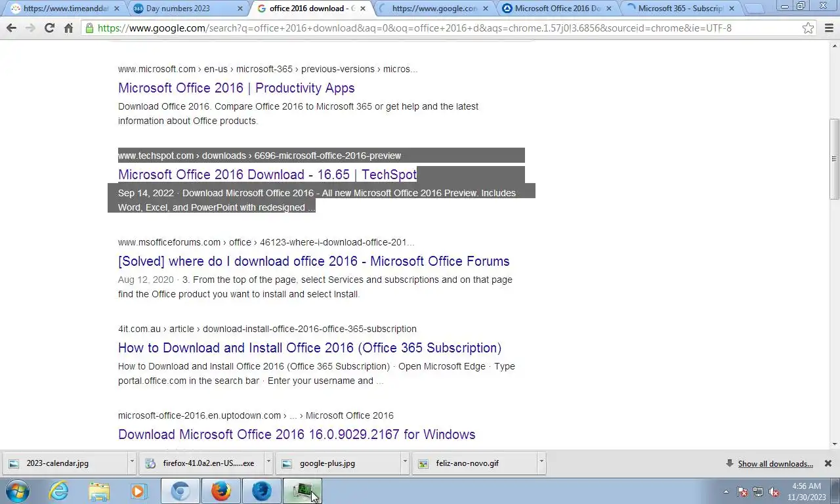Open the Home page icon
Screen dimensions: 840x504
click(68, 28)
